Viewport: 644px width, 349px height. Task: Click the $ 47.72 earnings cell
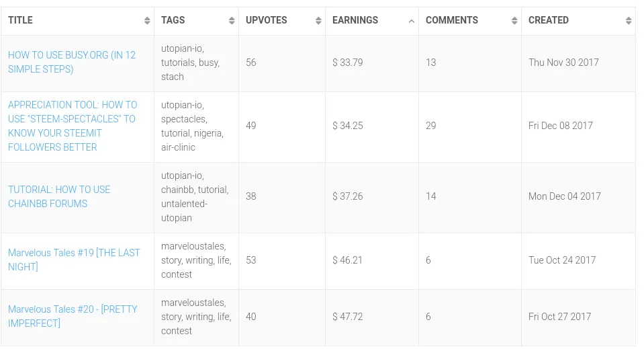click(x=372, y=317)
